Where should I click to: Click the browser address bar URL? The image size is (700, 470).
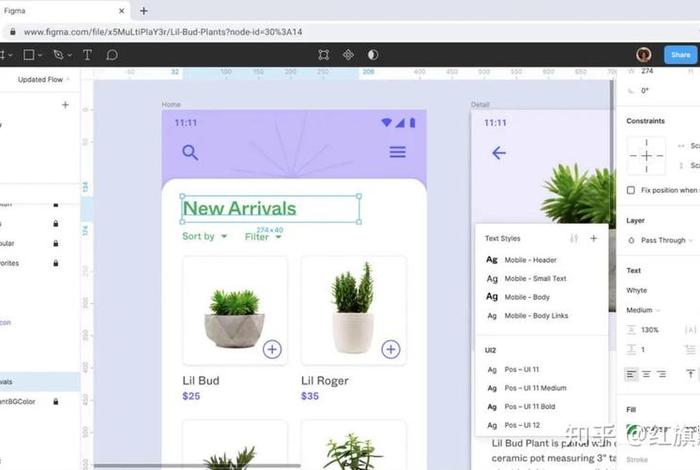point(163,32)
